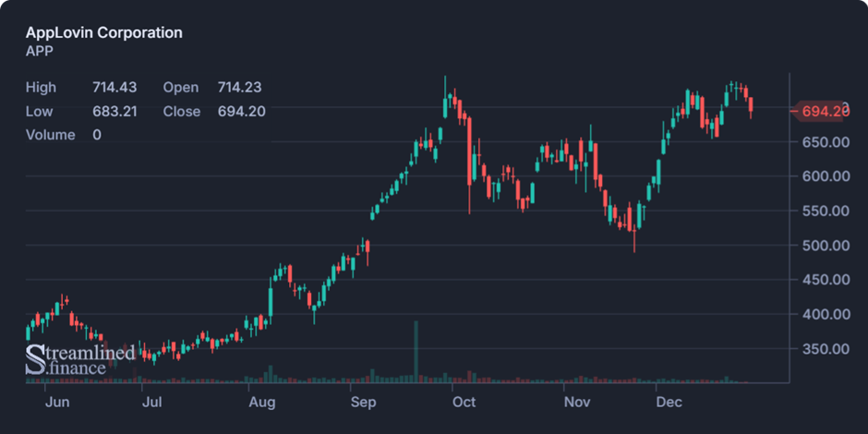Click the Open label in the stats
Viewport: 868px width, 434px height.
tap(180, 88)
